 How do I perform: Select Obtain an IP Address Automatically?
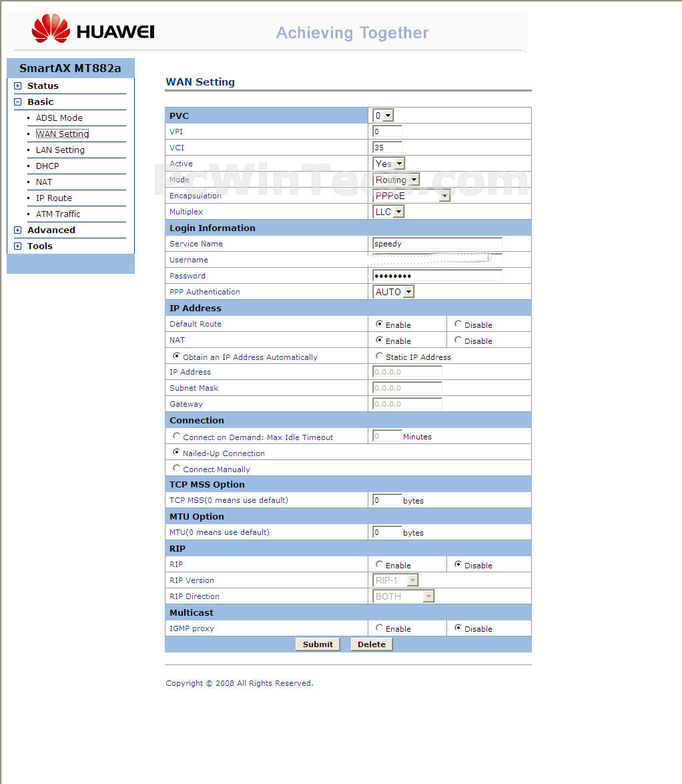coord(176,356)
